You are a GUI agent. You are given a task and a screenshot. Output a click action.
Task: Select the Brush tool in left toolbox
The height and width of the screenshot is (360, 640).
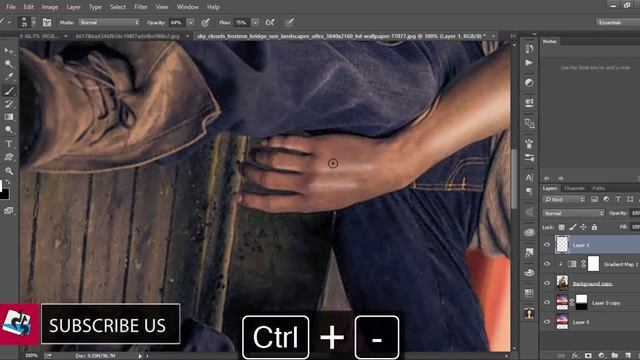coord(9,91)
